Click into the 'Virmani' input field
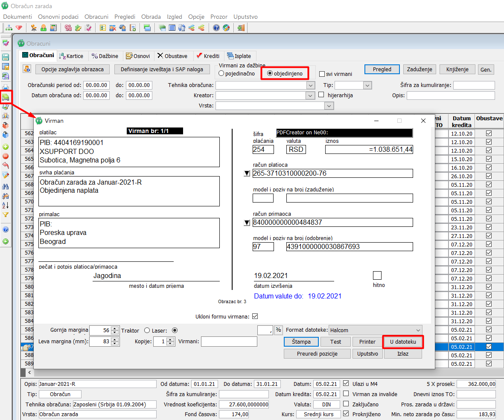 [x=229, y=342]
